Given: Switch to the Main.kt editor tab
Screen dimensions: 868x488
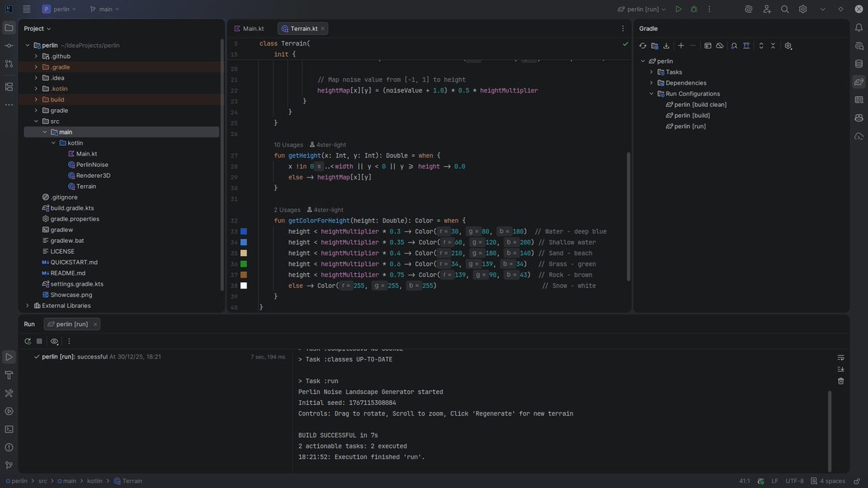Looking at the screenshot, I should pos(249,29).
